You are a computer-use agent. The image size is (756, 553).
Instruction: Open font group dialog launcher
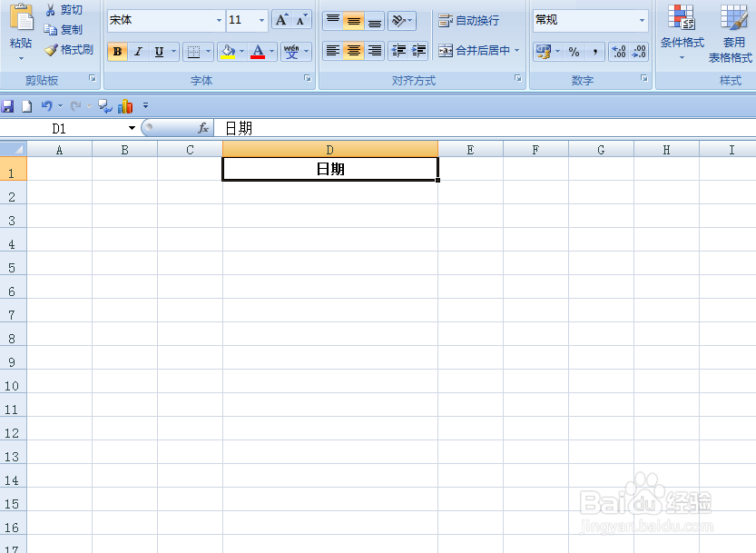[307, 78]
